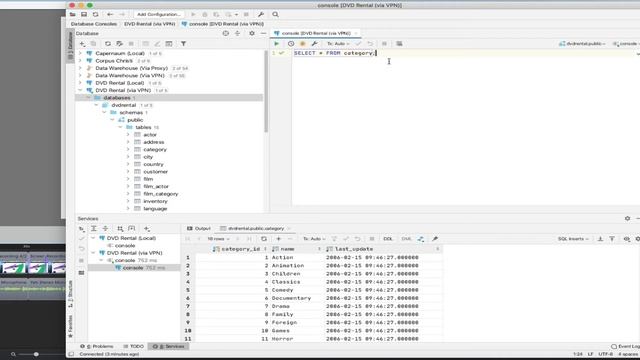Open the SQL Inserts extractor dropdown

(x=573, y=239)
